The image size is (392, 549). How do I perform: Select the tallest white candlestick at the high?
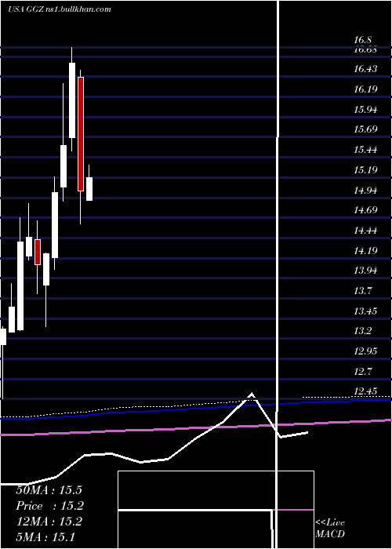(72, 100)
